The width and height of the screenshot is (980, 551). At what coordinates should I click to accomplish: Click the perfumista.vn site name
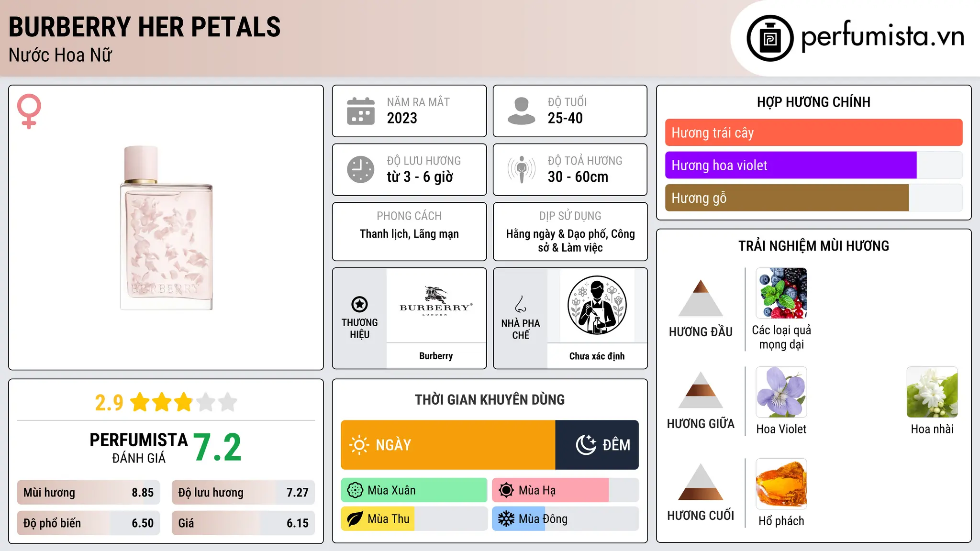882,36
